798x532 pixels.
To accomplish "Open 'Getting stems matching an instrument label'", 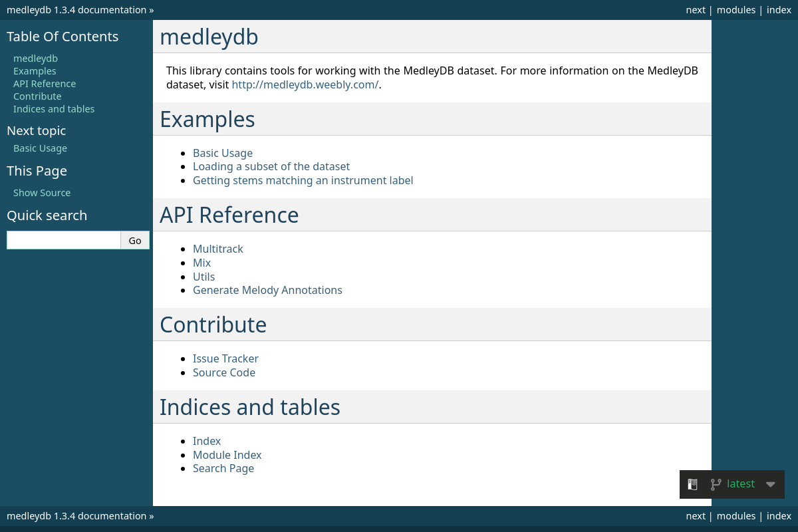I will click(303, 180).
